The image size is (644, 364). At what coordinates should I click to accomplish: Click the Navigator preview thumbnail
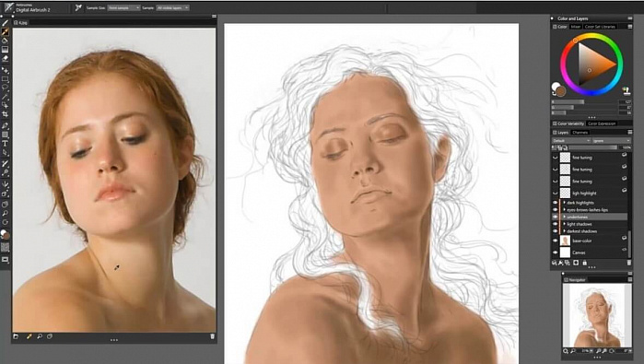[x=597, y=315]
